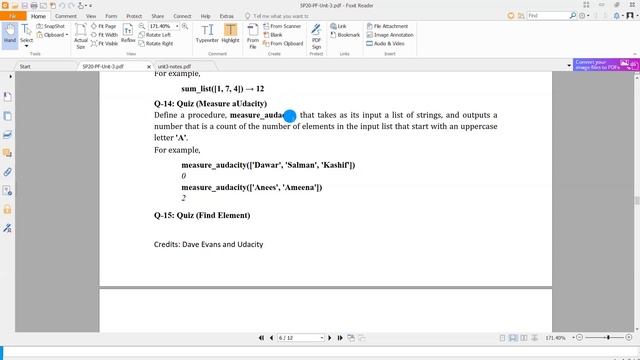Insert a File Attachment
The width and height of the screenshot is (640, 360).
pos(387,26)
